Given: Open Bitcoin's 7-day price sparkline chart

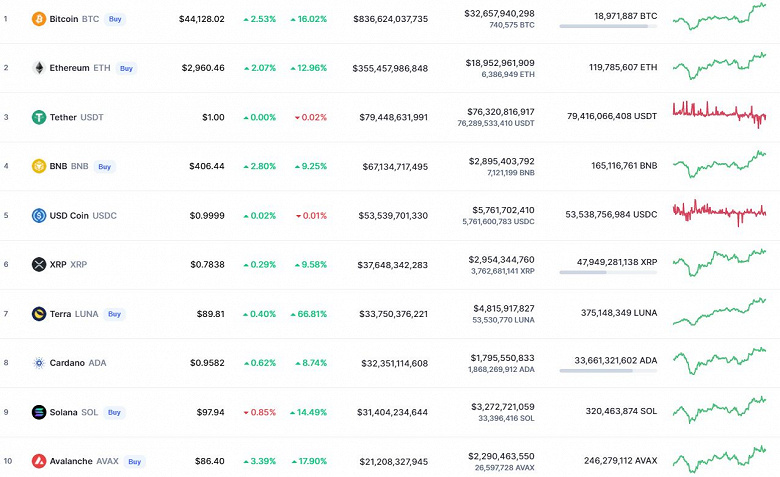Looking at the screenshot, I should [719, 16].
